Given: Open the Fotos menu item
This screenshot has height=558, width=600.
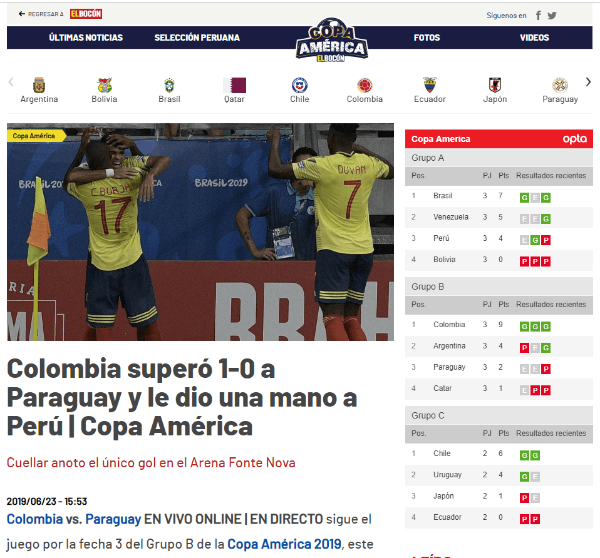Looking at the screenshot, I should tap(427, 38).
